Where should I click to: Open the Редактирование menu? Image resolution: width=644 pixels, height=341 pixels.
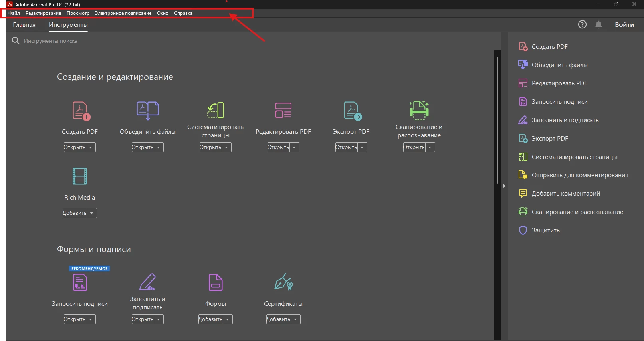tap(44, 13)
